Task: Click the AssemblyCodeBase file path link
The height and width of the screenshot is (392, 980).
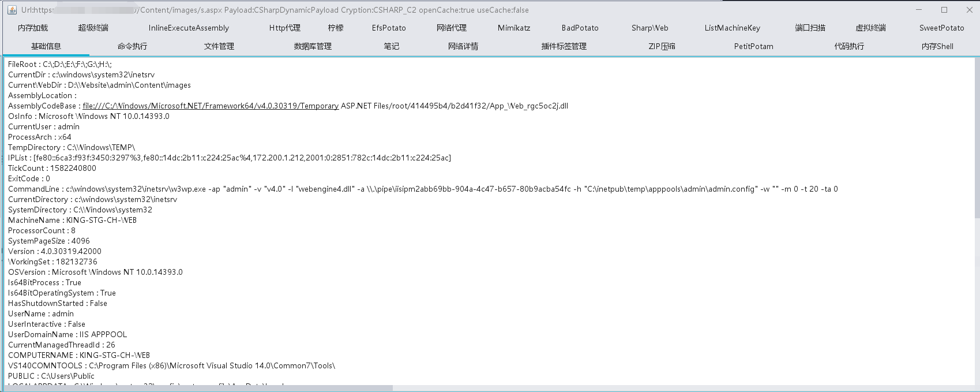Action: (211, 106)
